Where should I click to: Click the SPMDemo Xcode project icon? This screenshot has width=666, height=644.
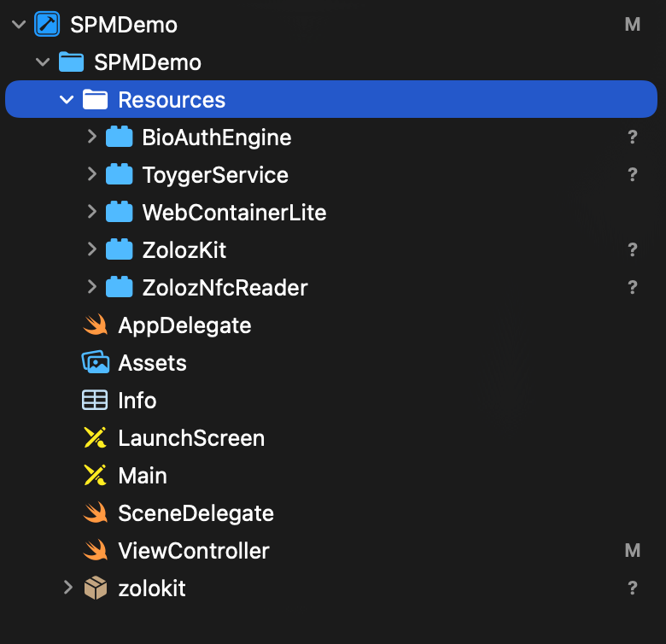pos(47,25)
